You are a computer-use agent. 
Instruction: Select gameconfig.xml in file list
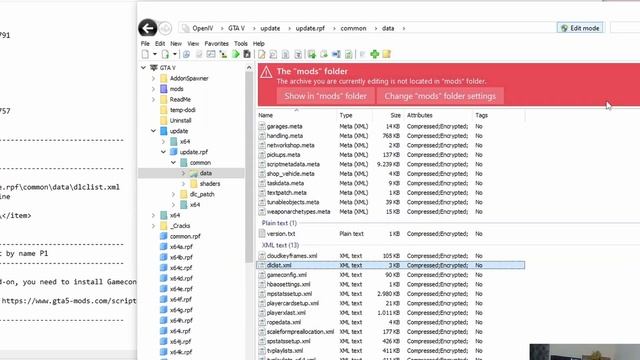point(287,275)
